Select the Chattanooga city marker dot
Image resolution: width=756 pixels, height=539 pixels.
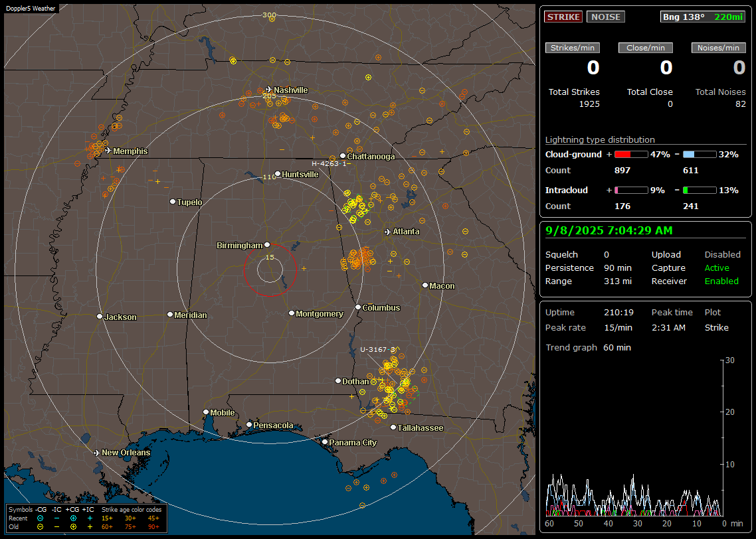342,156
